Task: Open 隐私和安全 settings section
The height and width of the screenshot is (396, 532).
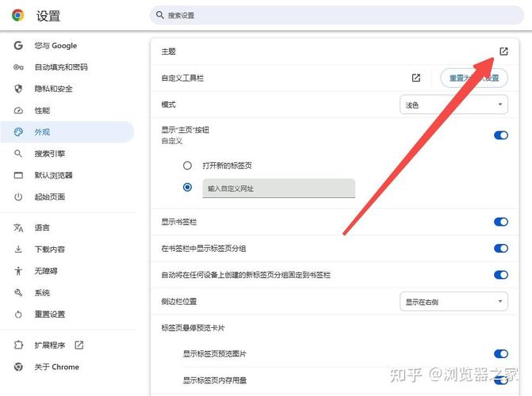Action: click(68, 89)
